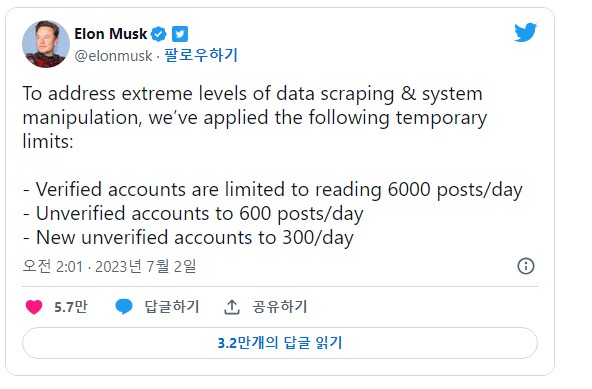Click the square Twitter affiliate badge
592x389 pixels.
tap(180, 34)
